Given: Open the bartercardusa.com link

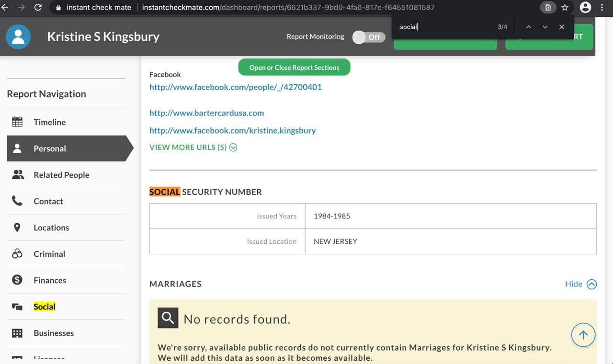Looking at the screenshot, I should (x=206, y=113).
